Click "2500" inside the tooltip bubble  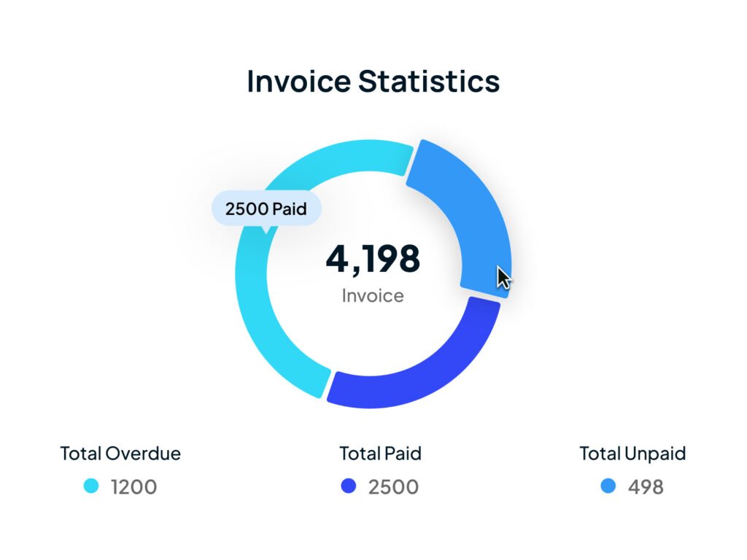pos(246,209)
